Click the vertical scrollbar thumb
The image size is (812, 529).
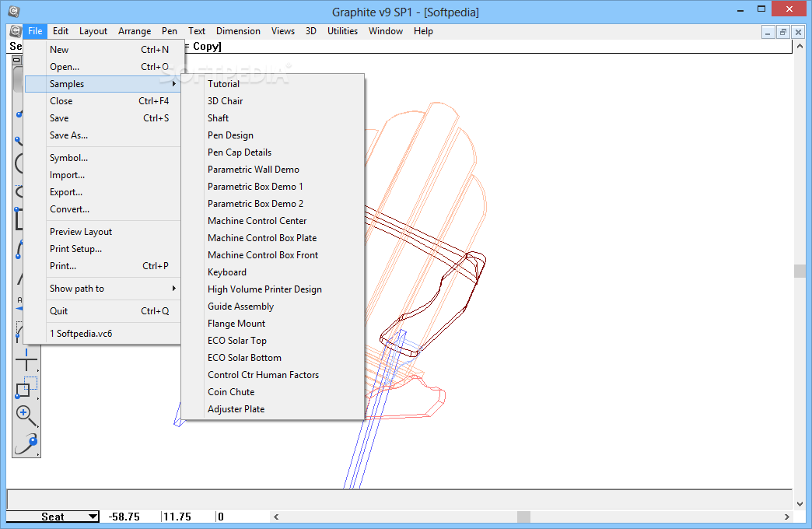[x=800, y=271]
